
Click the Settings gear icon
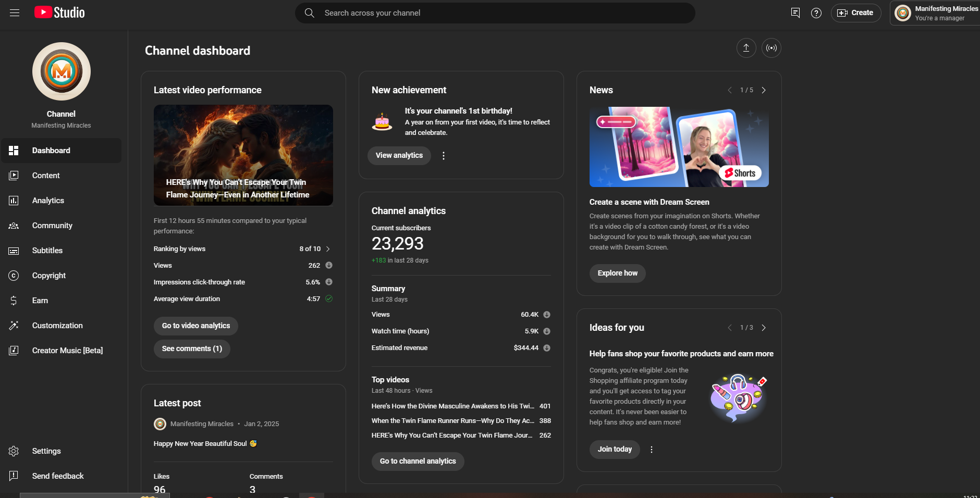point(14,451)
